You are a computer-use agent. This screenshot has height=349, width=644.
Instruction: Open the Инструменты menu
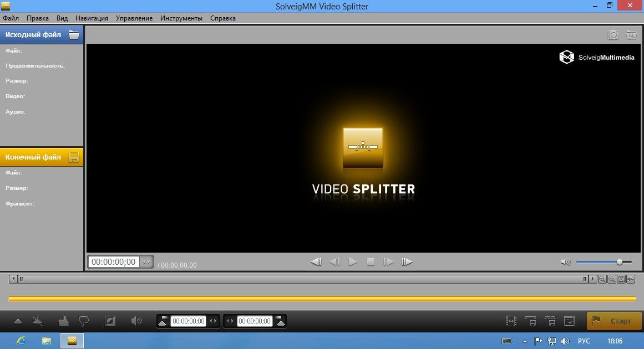(181, 18)
